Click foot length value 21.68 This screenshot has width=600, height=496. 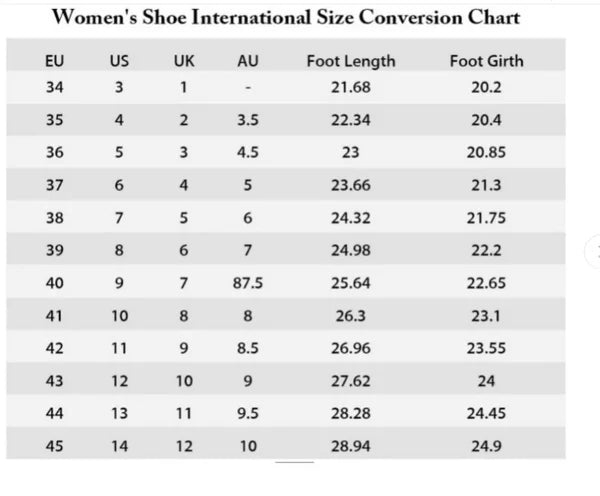click(x=350, y=87)
